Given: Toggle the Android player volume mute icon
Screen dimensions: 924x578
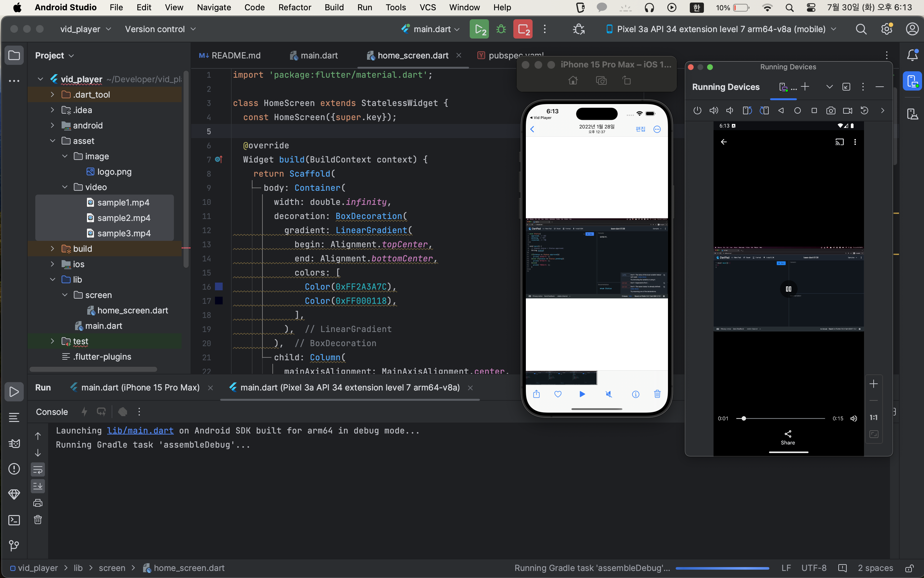Looking at the screenshot, I should 854,419.
